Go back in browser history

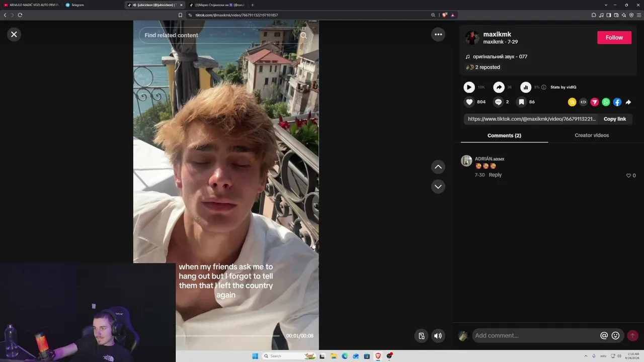tap(5, 15)
